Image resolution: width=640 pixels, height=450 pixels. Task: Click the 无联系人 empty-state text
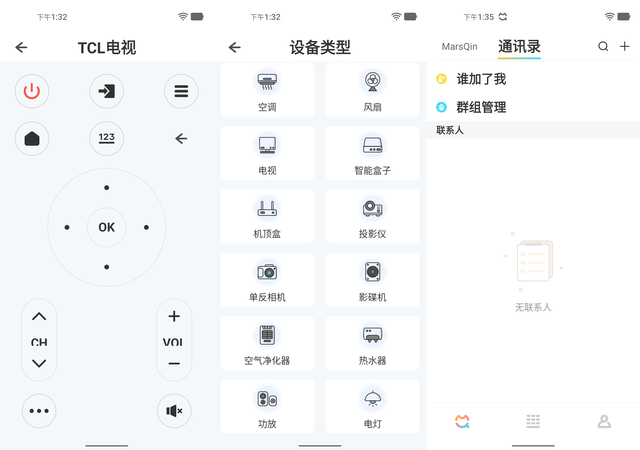[x=533, y=307]
